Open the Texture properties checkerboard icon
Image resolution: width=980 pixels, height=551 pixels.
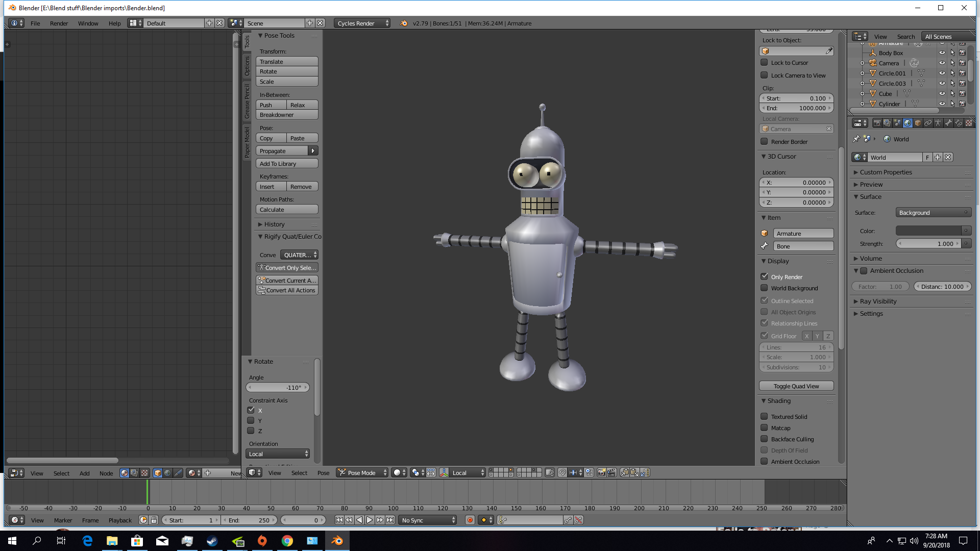click(969, 123)
